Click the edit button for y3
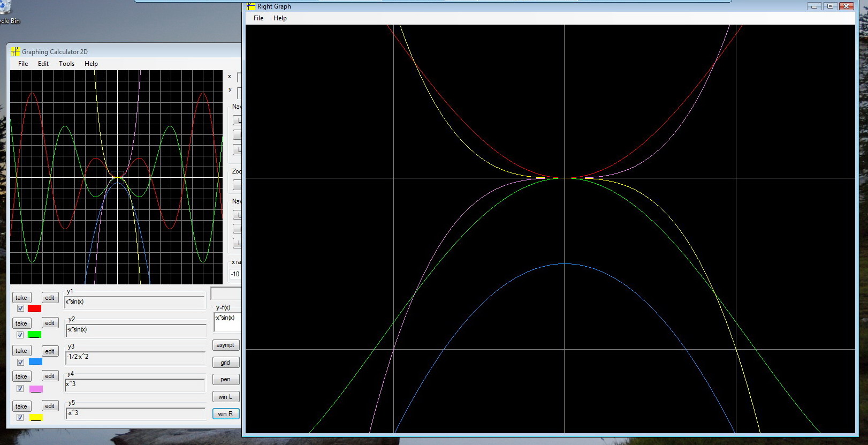 50,351
